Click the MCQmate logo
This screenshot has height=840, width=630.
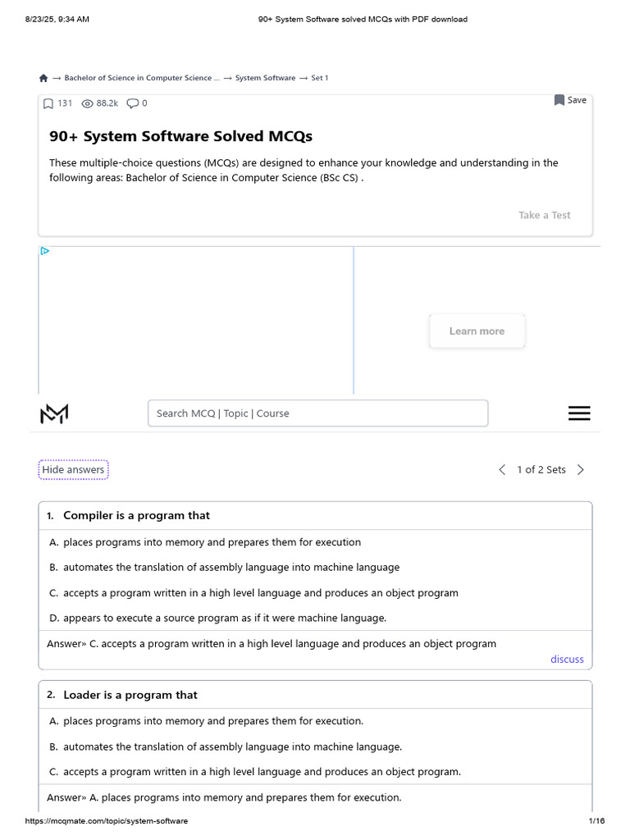coord(54,414)
